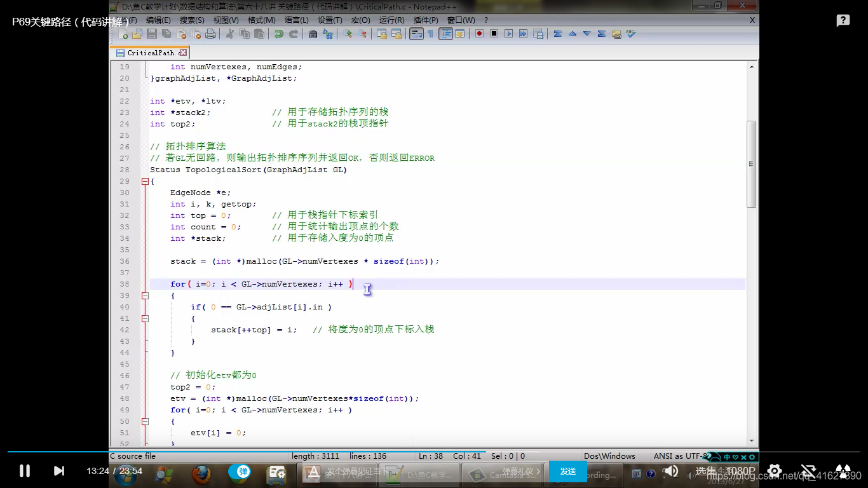The image size is (868, 488).
Task: Click the 选集 episode list button
Action: tap(706, 471)
